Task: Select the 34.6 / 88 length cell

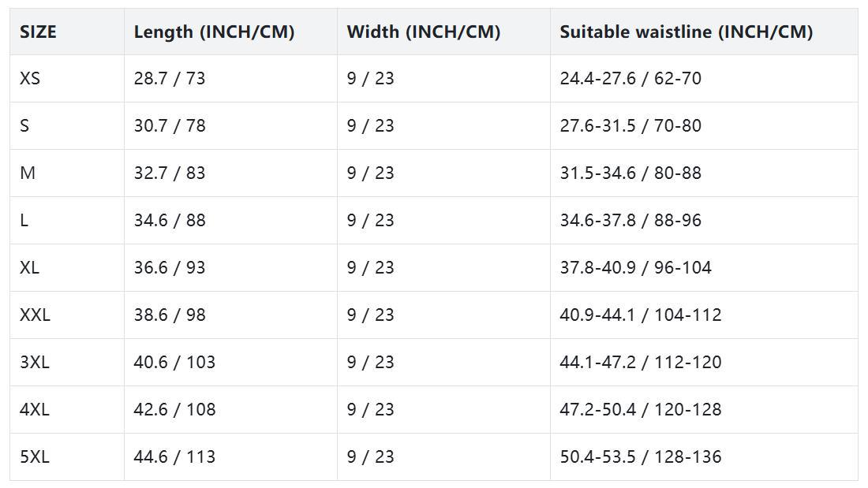Action: 170,221
